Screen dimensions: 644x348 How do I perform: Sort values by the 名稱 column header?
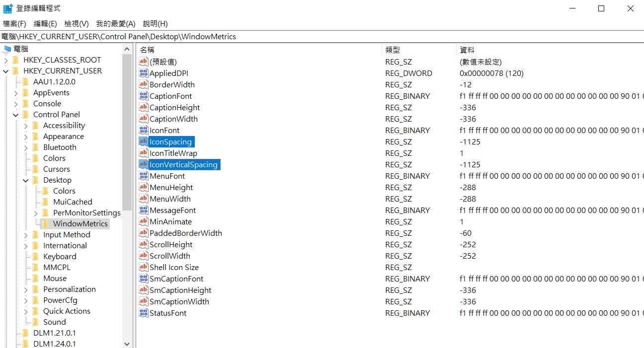(258, 50)
